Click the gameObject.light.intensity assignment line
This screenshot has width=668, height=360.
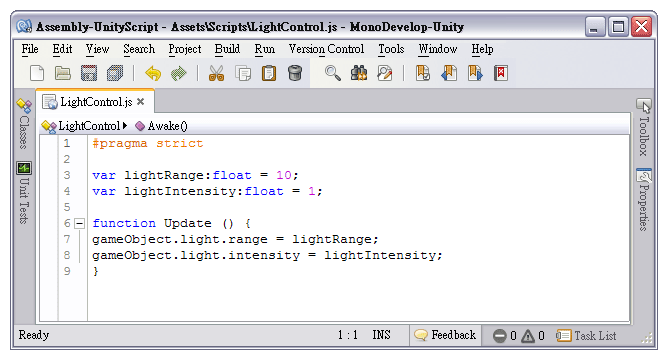pyautogui.click(x=267, y=255)
